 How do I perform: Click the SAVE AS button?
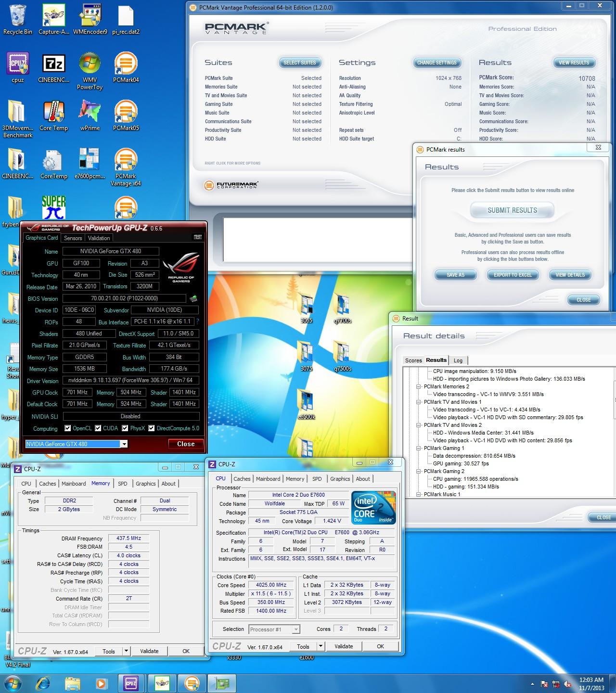point(456,275)
